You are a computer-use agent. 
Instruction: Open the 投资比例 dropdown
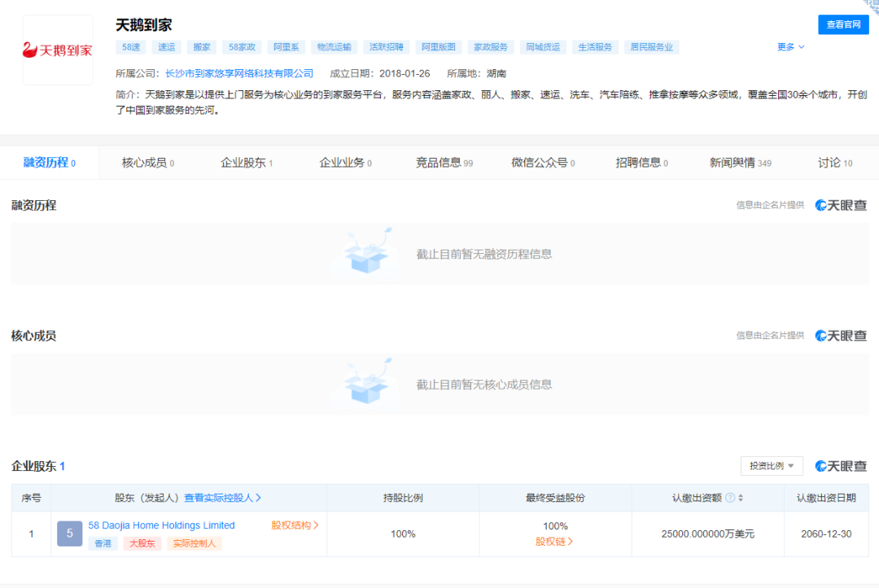(772, 466)
